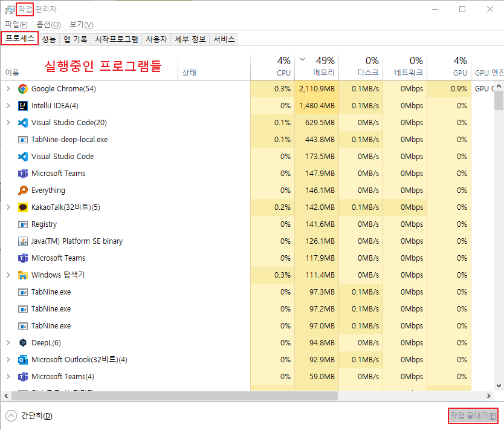Screen dimensions: 504x430
Task: Click the 443.8MB memory cell
Action: [x=317, y=140]
